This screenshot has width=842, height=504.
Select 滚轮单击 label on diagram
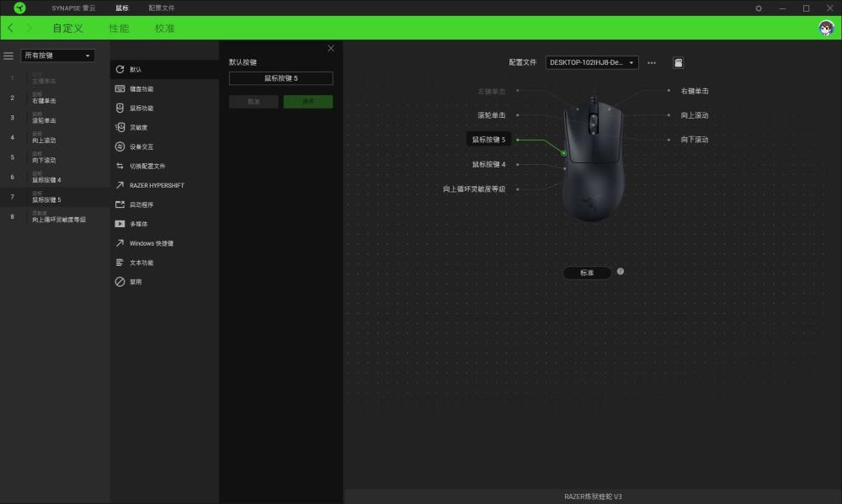click(492, 115)
